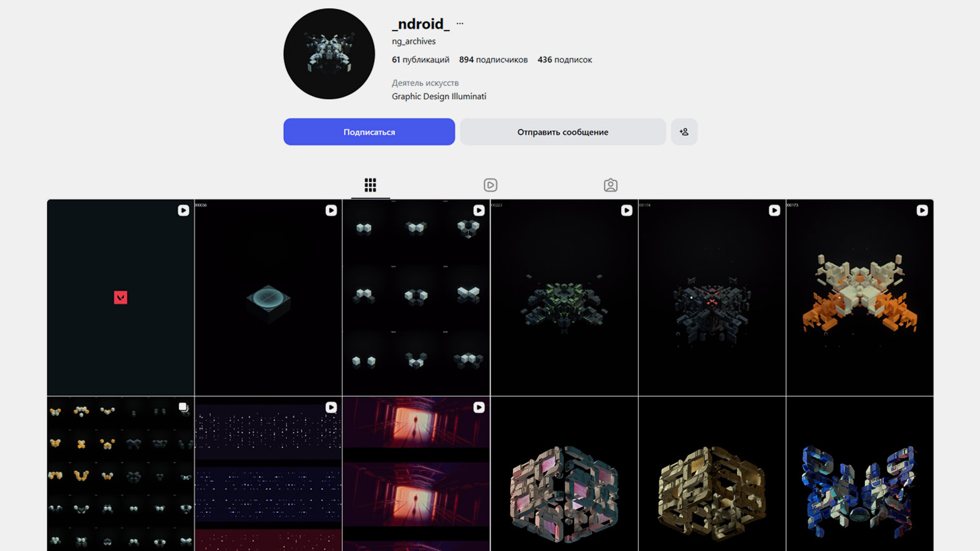Switch to the posts grid tab
This screenshot has height=551, width=980.
point(370,185)
